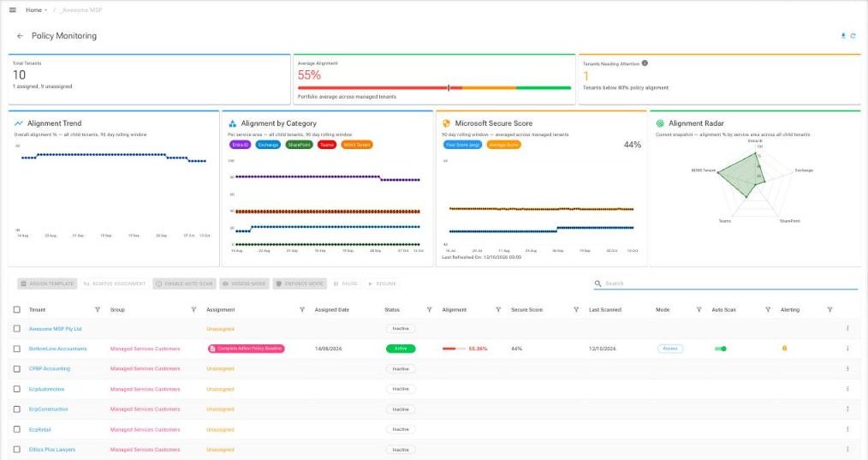The width and height of the screenshot is (868, 460).
Task: Toggle the Average Score chip
Action: point(503,145)
